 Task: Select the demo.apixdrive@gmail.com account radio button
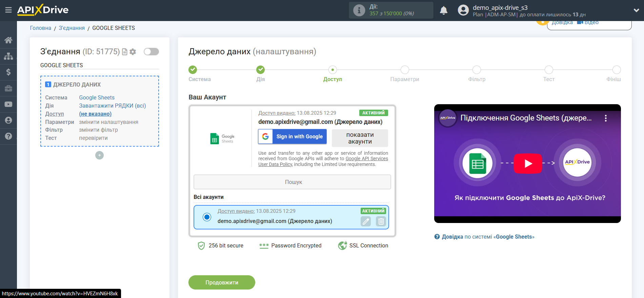click(207, 217)
